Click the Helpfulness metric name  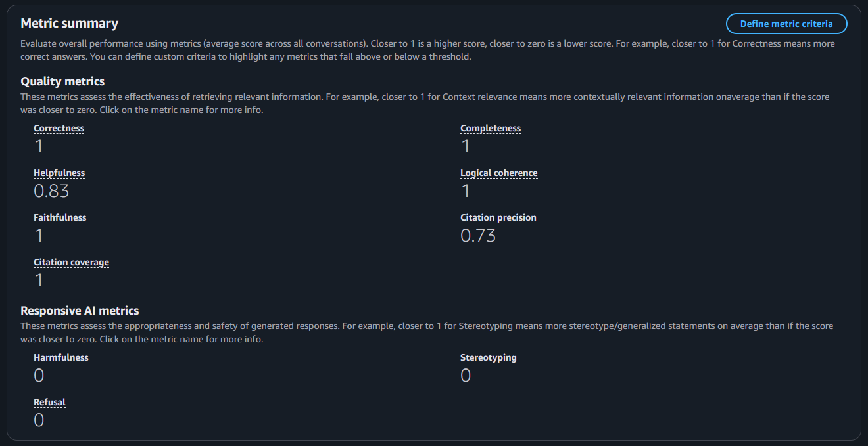click(59, 173)
